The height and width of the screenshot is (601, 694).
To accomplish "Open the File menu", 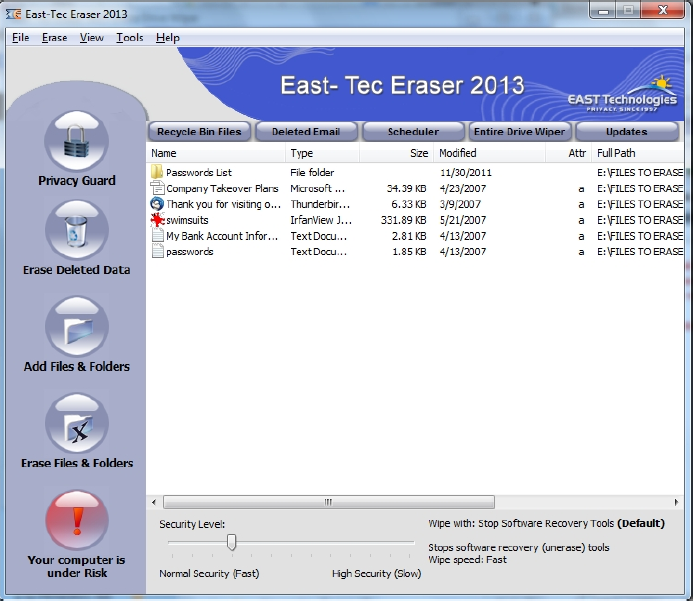I will (x=20, y=38).
